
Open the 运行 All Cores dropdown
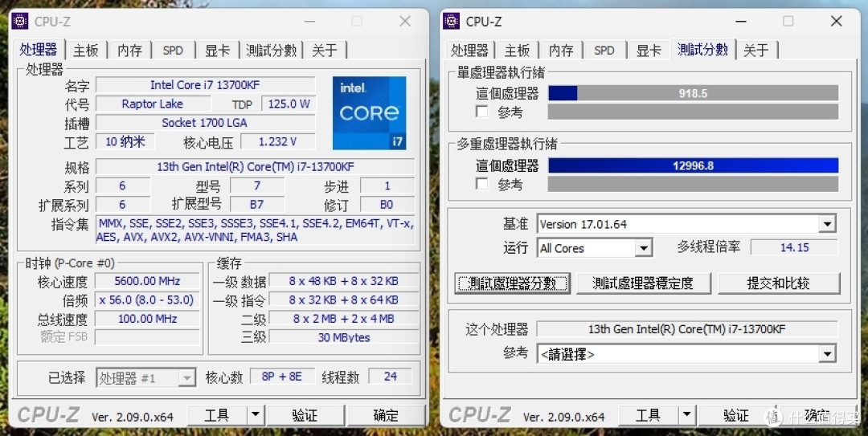click(x=643, y=248)
